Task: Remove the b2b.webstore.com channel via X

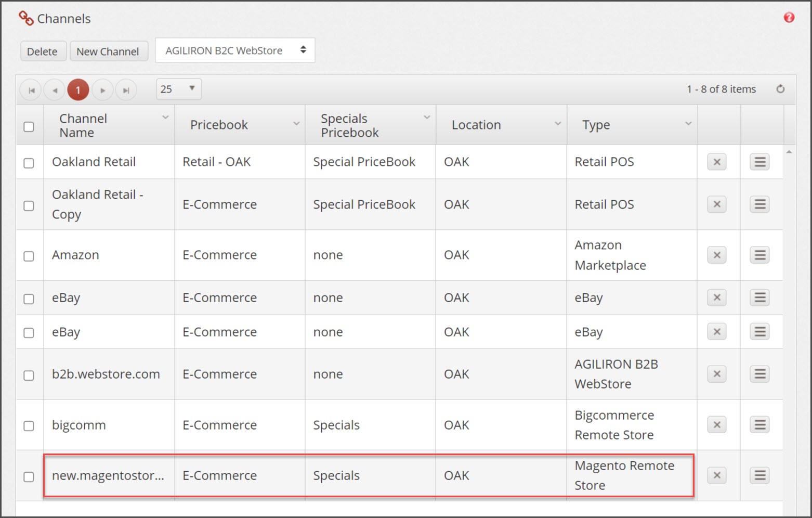Action: (x=717, y=374)
